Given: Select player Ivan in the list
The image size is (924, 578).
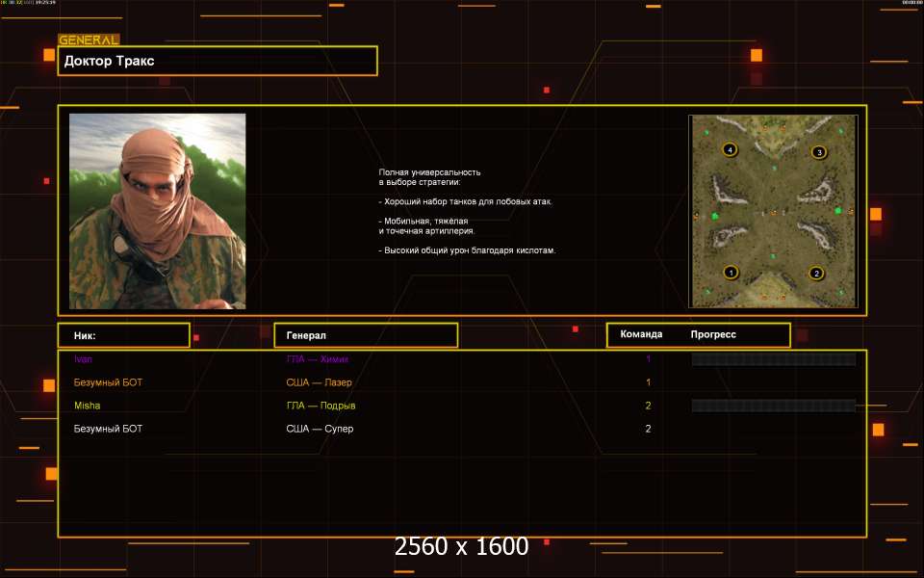Looking at the screenshot, I should (x=84, y=359).
